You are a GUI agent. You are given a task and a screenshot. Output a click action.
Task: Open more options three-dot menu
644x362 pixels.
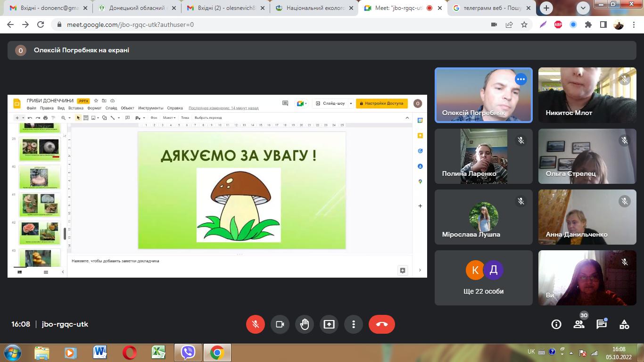tap(354, 324)
